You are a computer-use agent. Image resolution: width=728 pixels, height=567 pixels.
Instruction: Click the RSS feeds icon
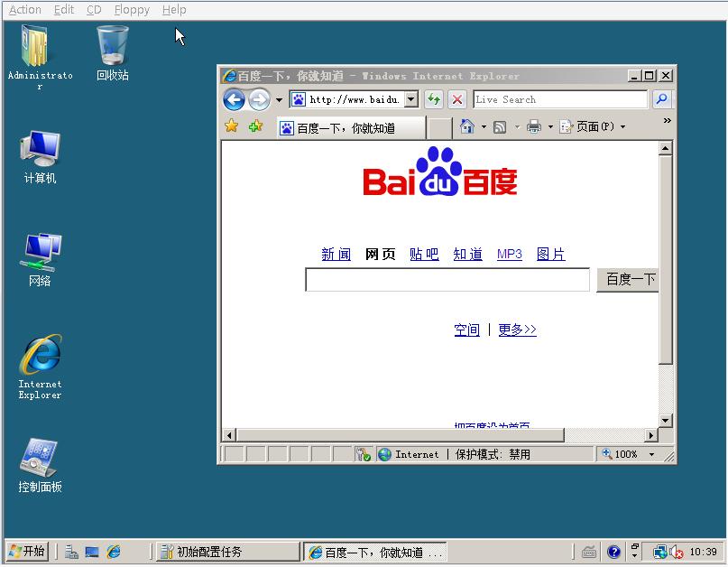pos(500,127)
